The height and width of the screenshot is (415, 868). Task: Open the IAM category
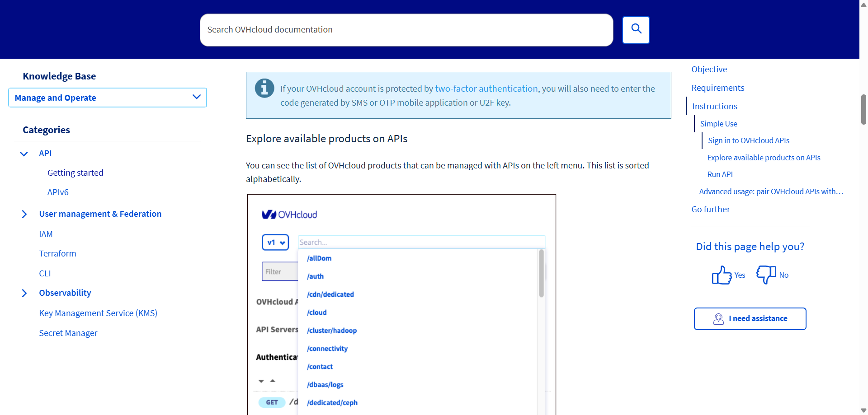coord(46,234)
